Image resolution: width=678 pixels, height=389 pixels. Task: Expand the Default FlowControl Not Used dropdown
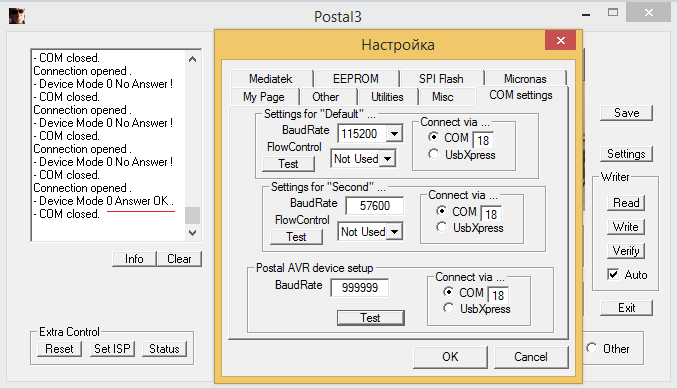(x=387, y=159)
